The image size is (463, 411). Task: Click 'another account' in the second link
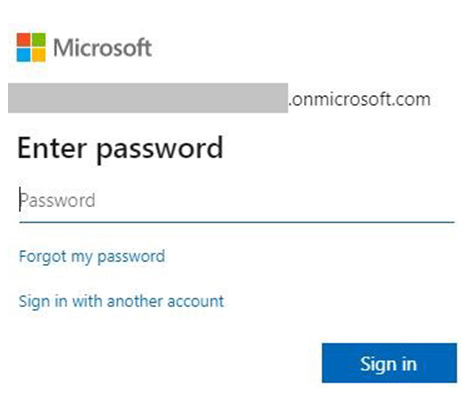165,302
